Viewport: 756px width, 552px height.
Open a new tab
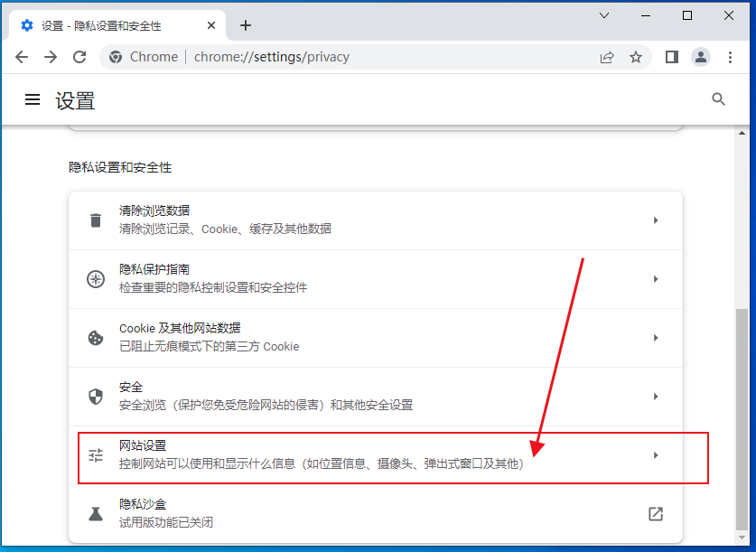tap(246, 25)
